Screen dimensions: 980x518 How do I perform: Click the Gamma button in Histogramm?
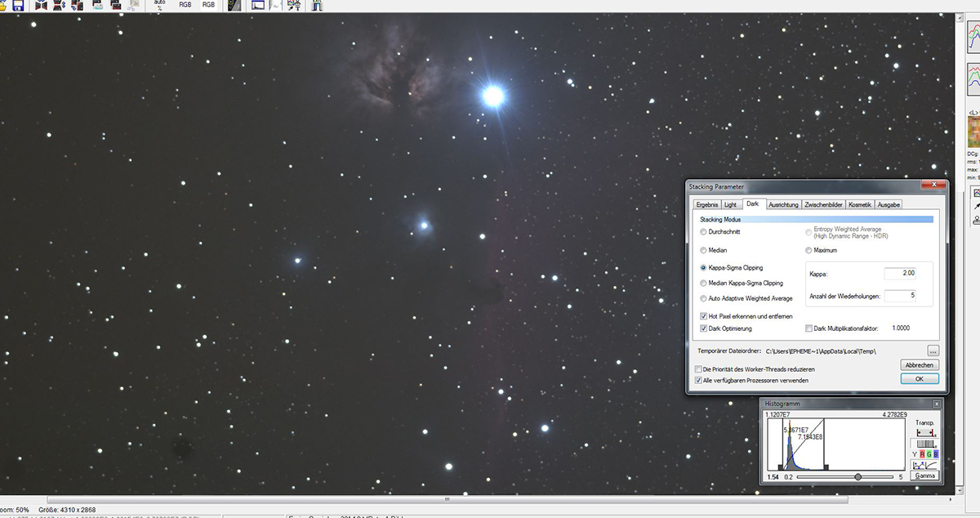click(925, 476)
